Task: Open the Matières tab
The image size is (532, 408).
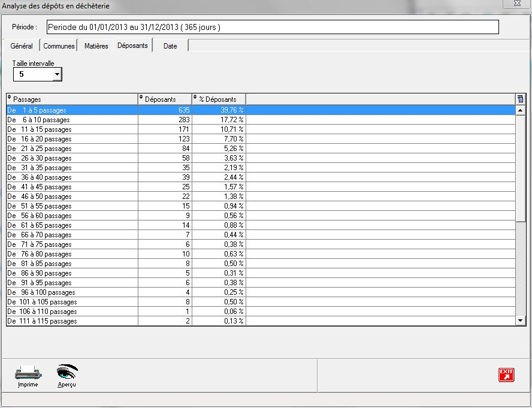Action: 96,46
